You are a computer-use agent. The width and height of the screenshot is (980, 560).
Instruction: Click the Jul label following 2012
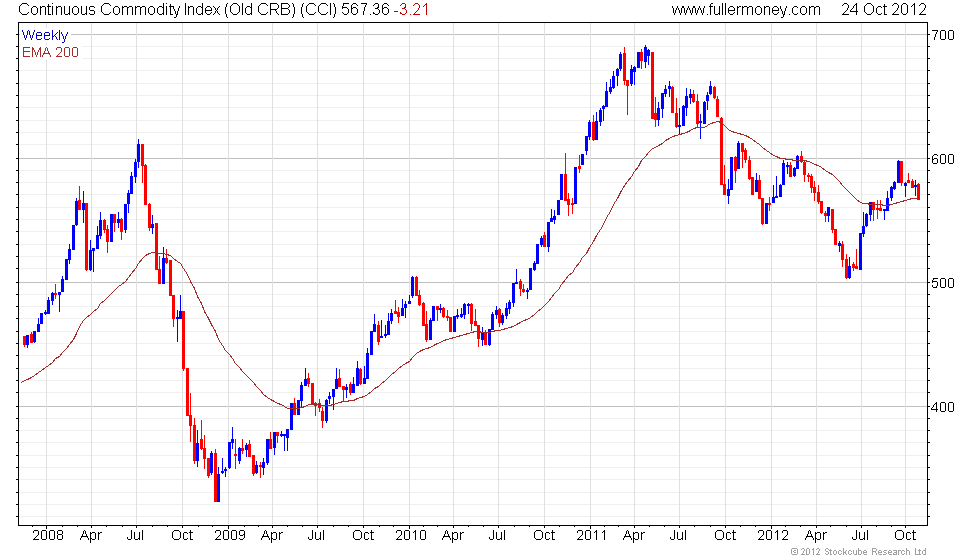[x=860, y=536]
